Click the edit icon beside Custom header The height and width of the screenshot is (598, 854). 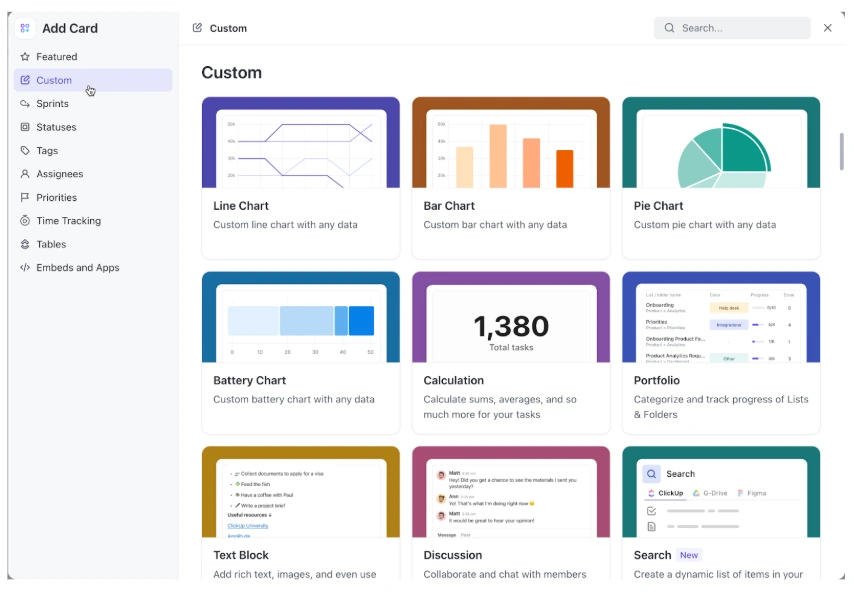point(197,28)
